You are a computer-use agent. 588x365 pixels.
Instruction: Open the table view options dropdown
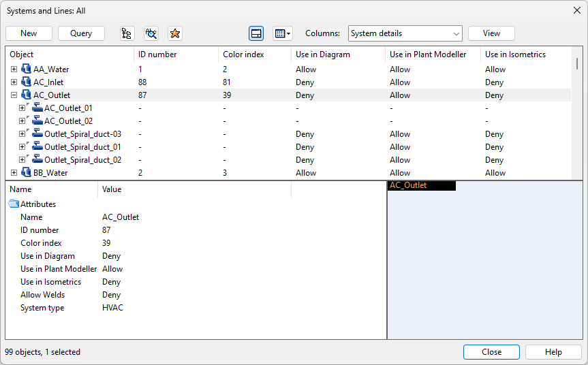282,33
